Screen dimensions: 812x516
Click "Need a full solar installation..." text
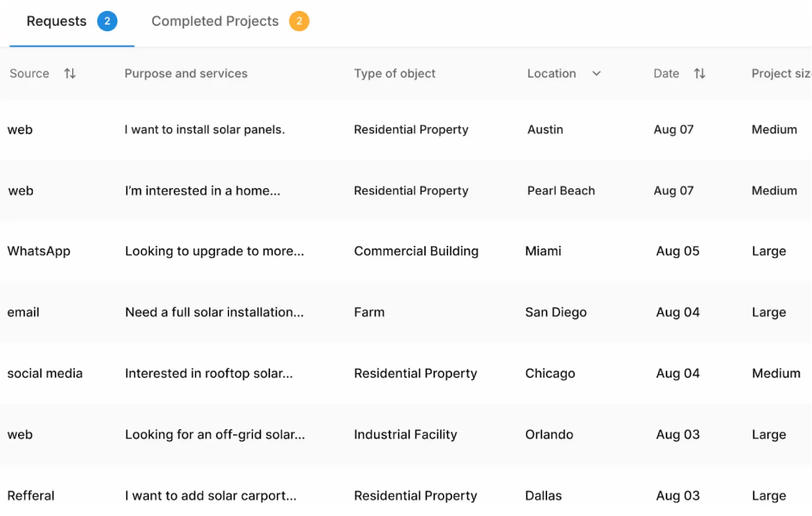click(x=214, y=313)
